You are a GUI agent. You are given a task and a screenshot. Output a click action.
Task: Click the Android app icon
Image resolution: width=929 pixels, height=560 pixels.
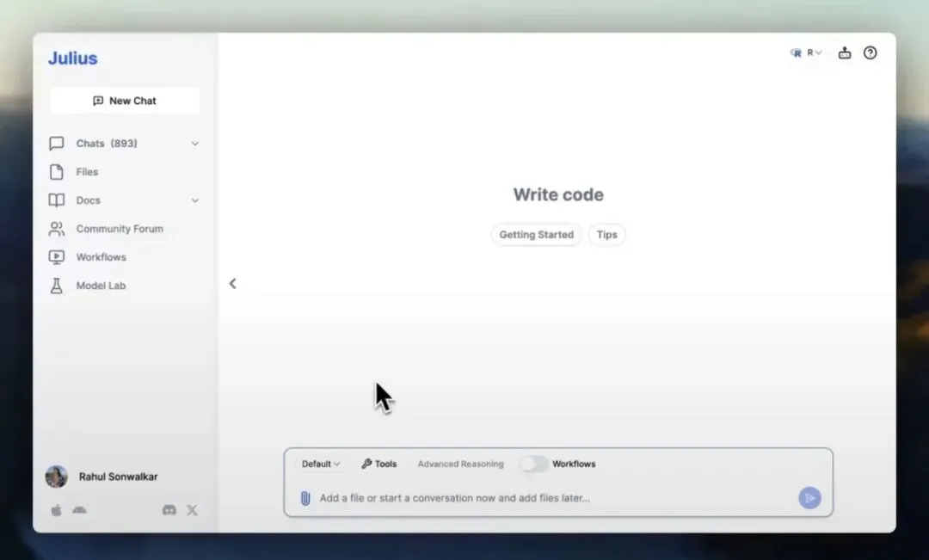click(79, 509)
